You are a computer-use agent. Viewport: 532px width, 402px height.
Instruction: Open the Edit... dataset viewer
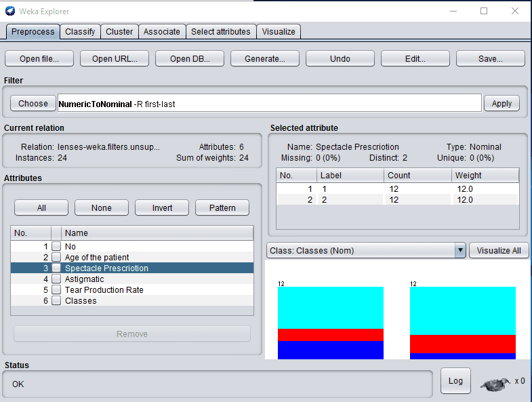click(x=415, y=59)
